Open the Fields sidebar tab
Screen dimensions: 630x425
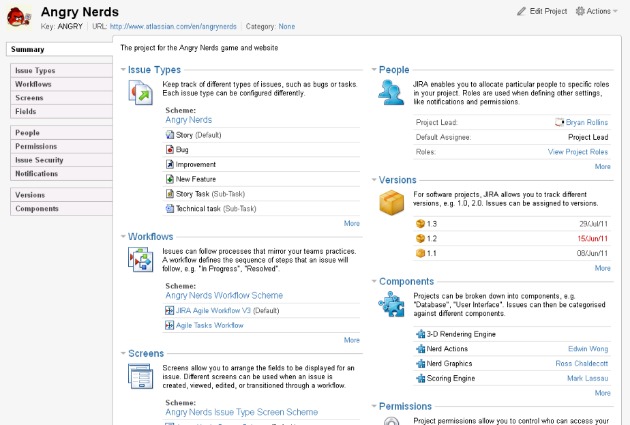[61, 111]
